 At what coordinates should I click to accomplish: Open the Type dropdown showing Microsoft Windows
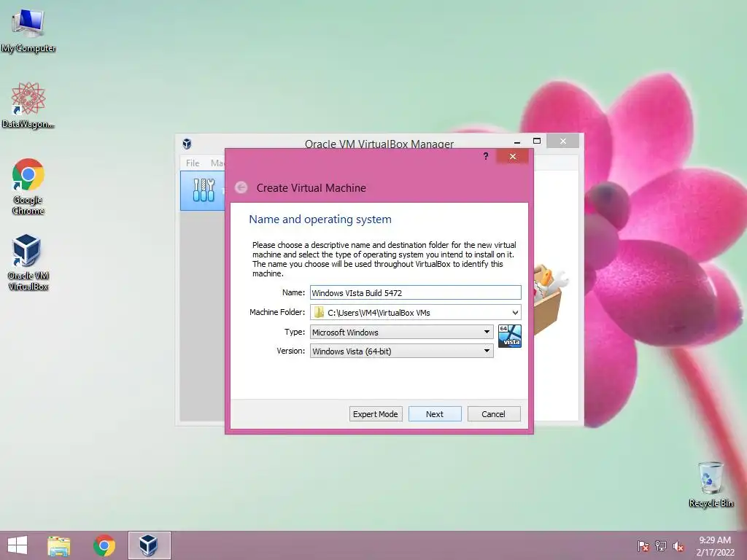coord(402,332)
